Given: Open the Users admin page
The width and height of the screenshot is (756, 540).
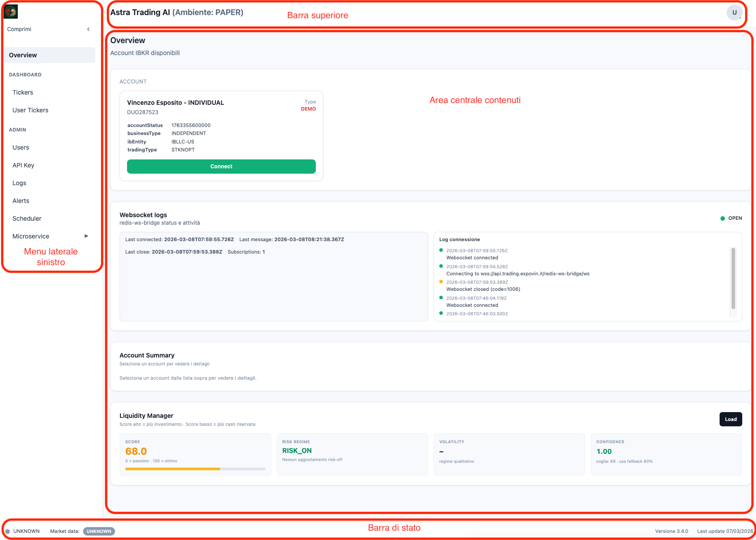Looking at the screenshot, I should click(21, 147).
